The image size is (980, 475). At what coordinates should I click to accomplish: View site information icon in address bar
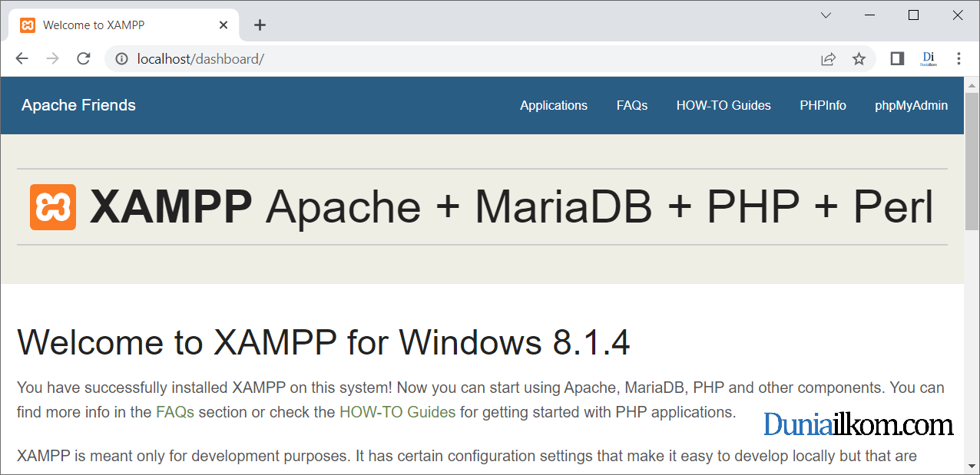[121, 59]
